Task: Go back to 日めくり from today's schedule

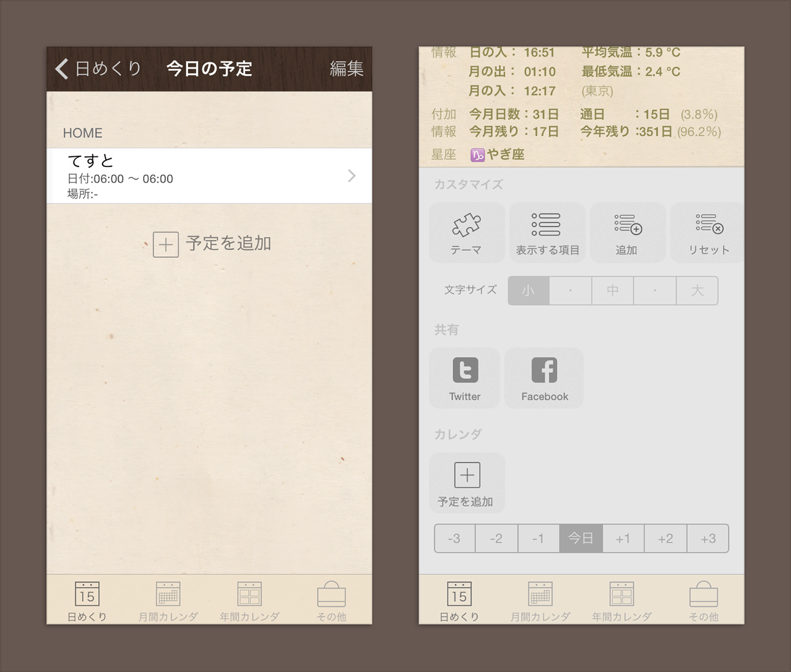Action: click(98, 69)
